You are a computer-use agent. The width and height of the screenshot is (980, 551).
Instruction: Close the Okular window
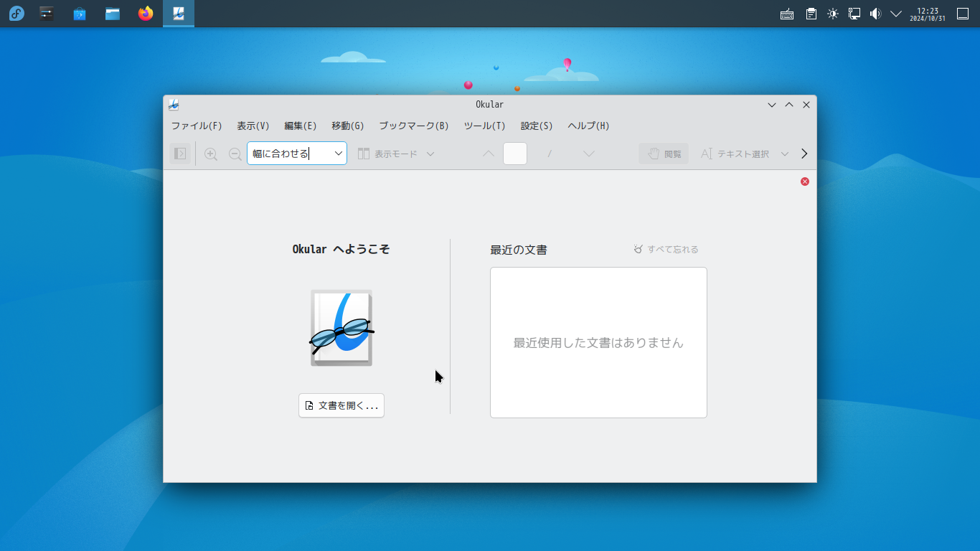(x=806, y=105)
